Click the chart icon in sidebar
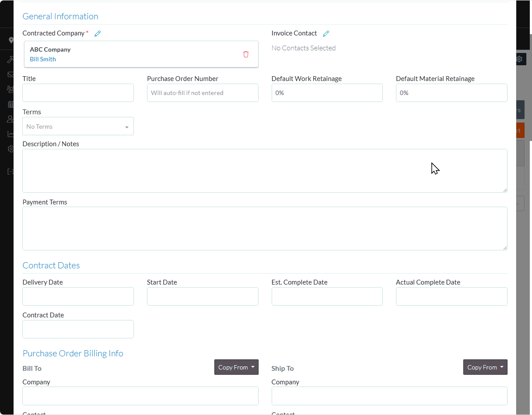 click(x=10, y=134)
